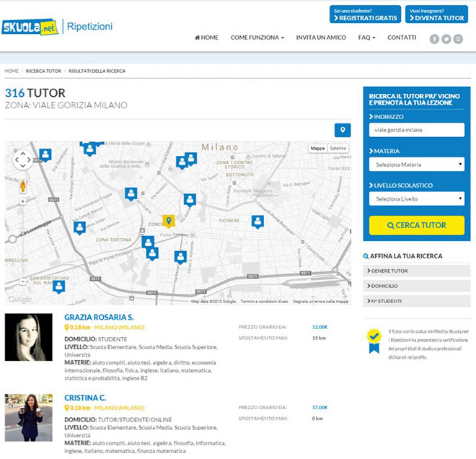Viewport: 476px width, 459px height.
Task: Click the yellow Viale Gorizia location marker
Action: pos(169,221)
